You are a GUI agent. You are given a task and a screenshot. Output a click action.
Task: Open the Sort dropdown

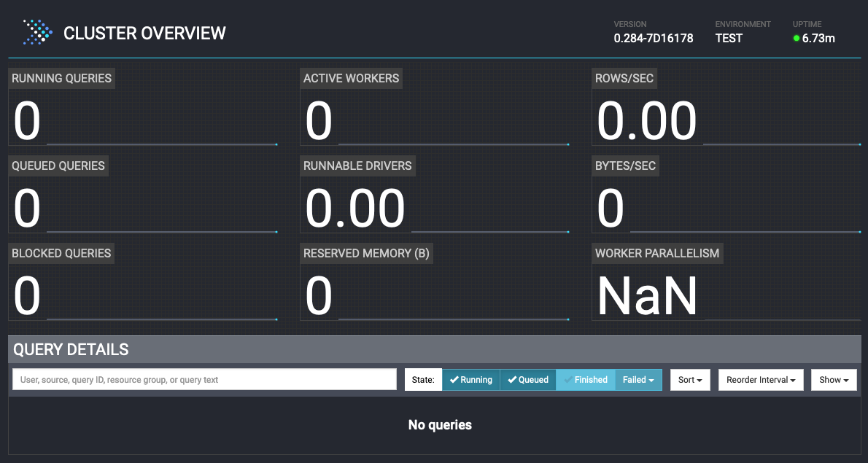pos(690,380)
